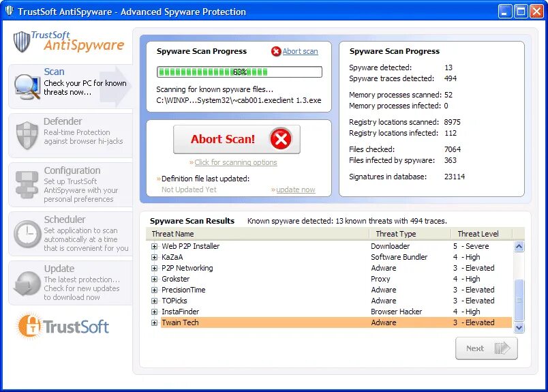
Task: Click the Not Updated Yet text
Action: (189, 190)
